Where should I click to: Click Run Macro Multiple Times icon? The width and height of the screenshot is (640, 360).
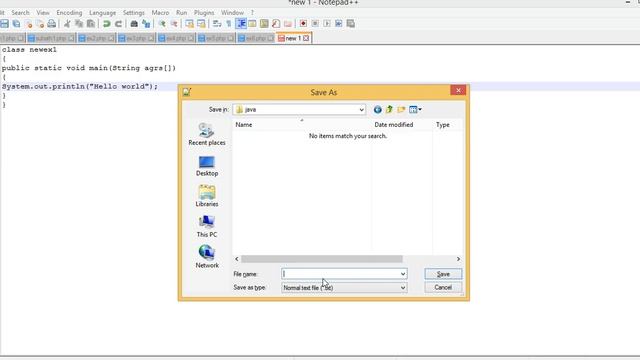(339, 24)
